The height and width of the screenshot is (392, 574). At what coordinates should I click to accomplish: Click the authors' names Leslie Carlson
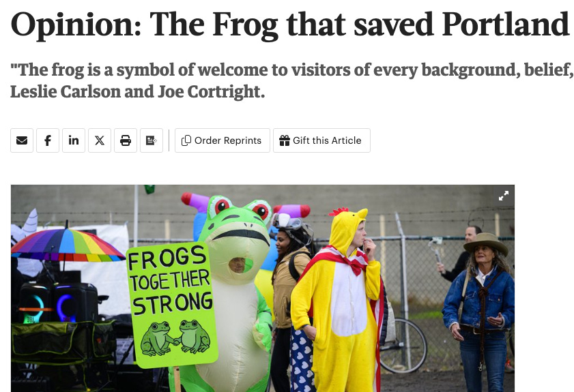click(x=65, y=92)
